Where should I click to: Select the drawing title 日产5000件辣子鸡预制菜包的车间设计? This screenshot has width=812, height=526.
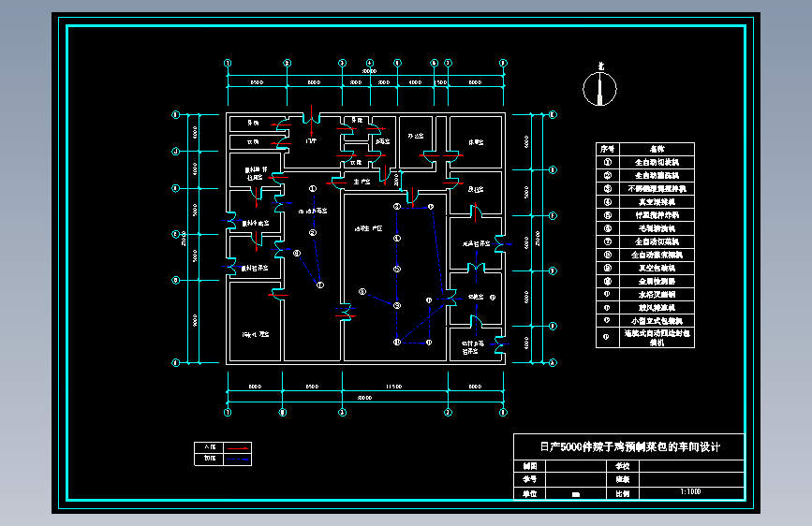click(629, 446)
